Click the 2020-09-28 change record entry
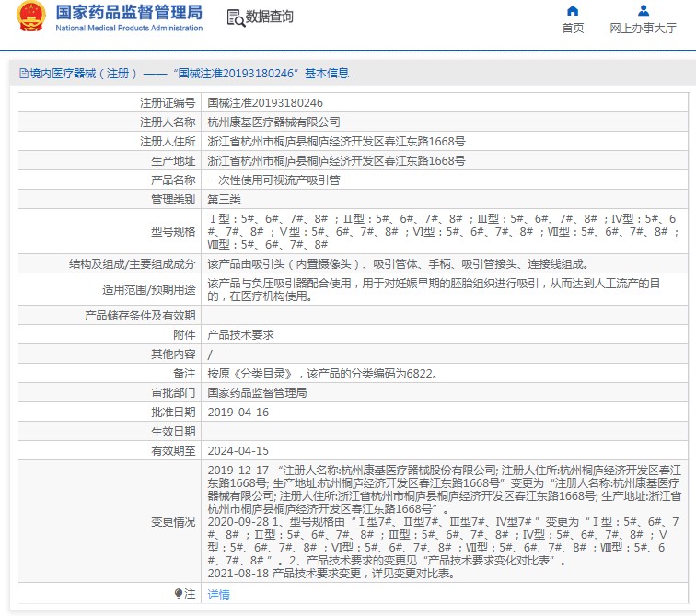Image resolution: width=696 pixels, height=616 pixels. pyautogui.click(x=443, y=541)
